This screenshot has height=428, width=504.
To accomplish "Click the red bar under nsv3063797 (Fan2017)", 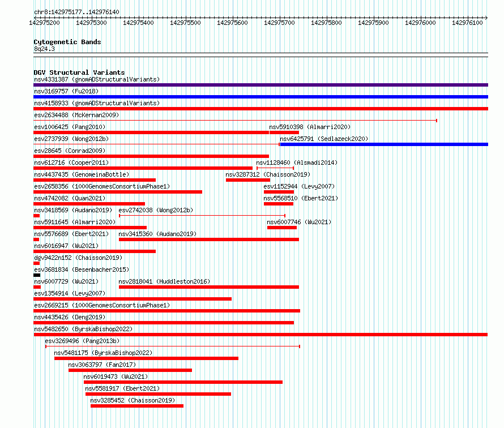I will (130, 370).
